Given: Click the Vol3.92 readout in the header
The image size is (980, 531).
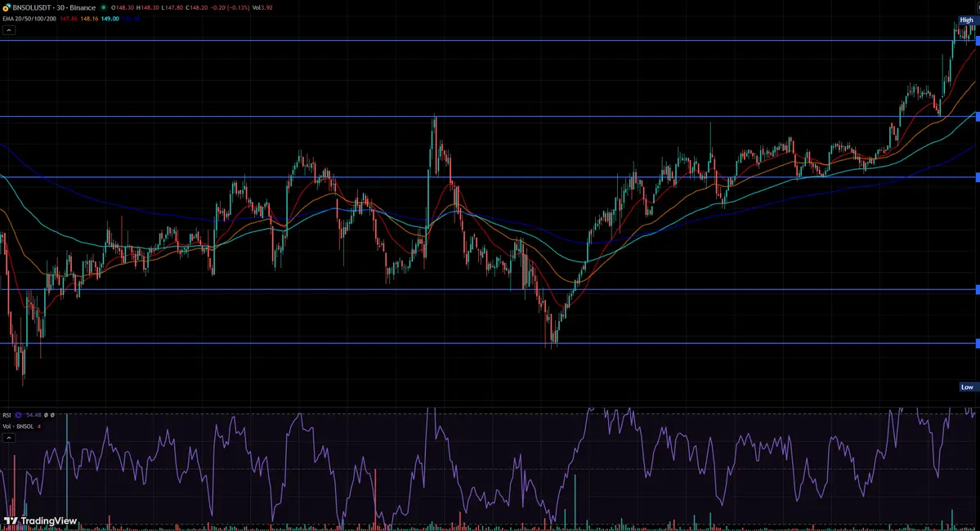Looking at the screenshot, I should pos(262,7).
